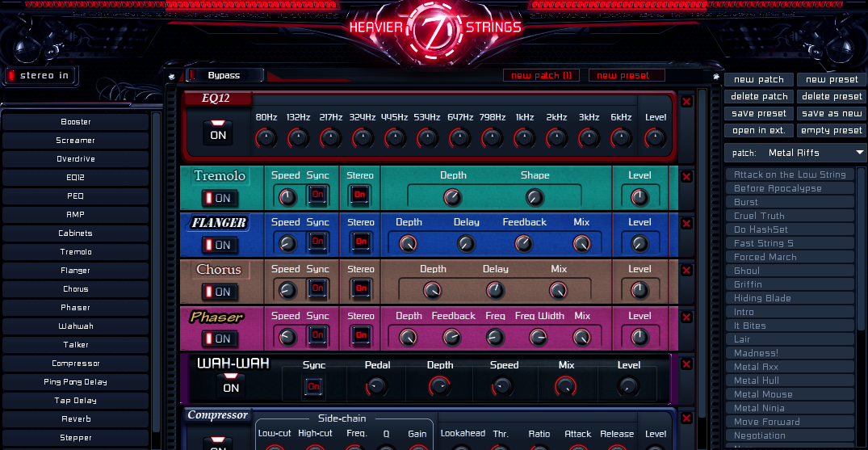Click the EQ12 80Hz knob
This screenshot has height=450, width=868.
coord(266,137)
